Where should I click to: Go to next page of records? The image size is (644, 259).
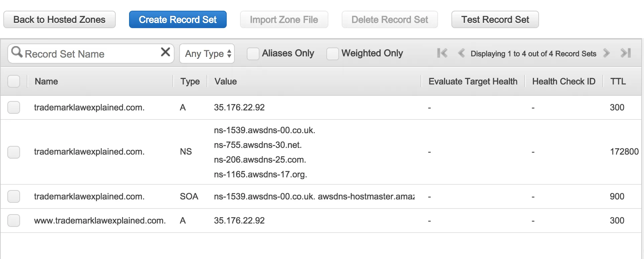click(607, 53)
